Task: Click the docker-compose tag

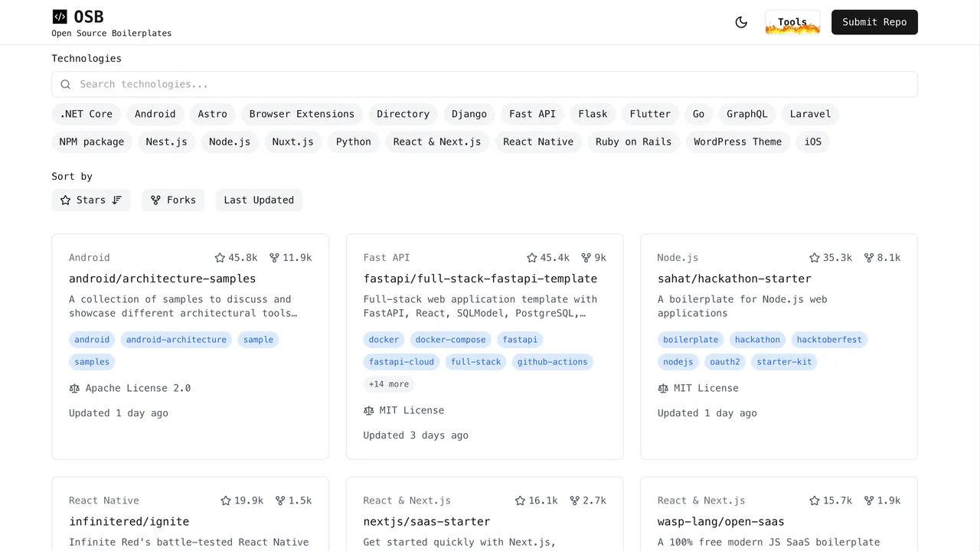Action: click(451, 340)
